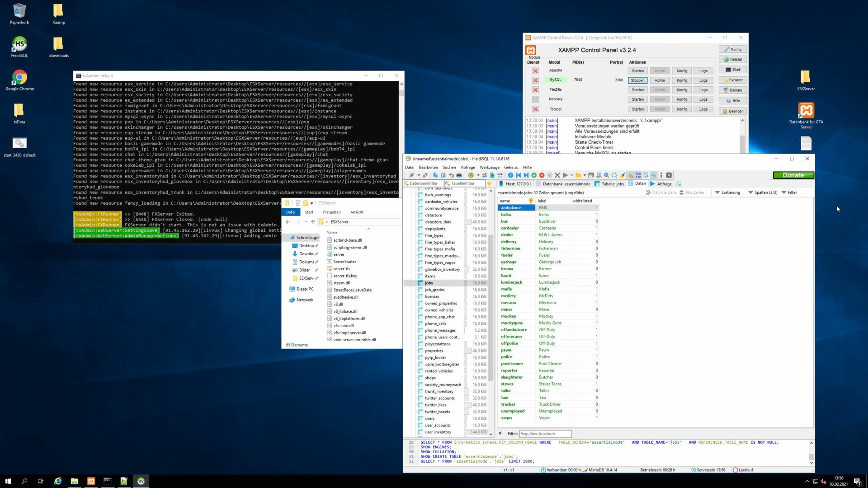Image resolution: width=868 pixels, height=488 pixels.
Task: Toggle Tomcat service checkbox in XAMPP
Action: point(535,109)
